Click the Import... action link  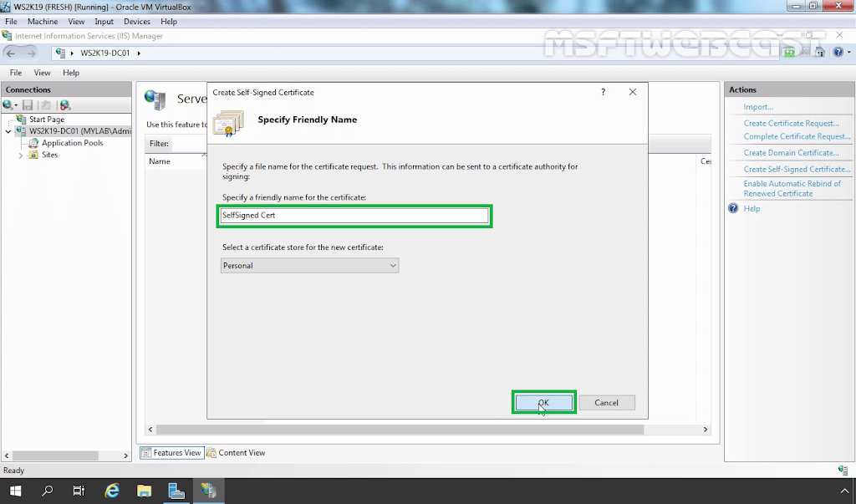[758, 107]
